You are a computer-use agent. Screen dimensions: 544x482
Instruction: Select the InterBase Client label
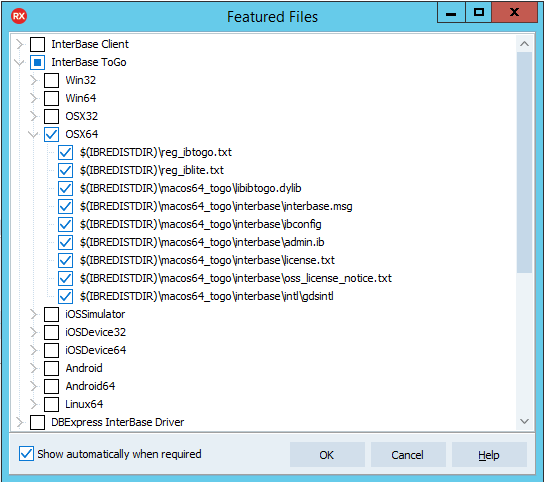point(90,44)
